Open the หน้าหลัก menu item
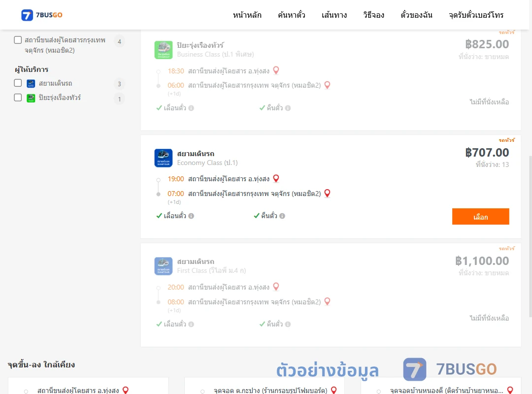Image resolution: width=532 pixels, height=394 pixels. point(247,15)
